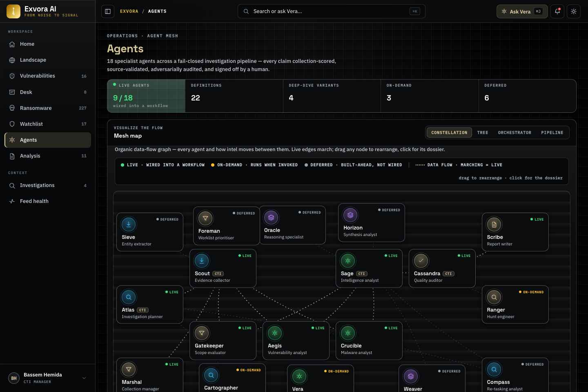The width and height of the screenshot is (588, 392).
Task: Open the Scribe Report writer node
Action: 515,232
